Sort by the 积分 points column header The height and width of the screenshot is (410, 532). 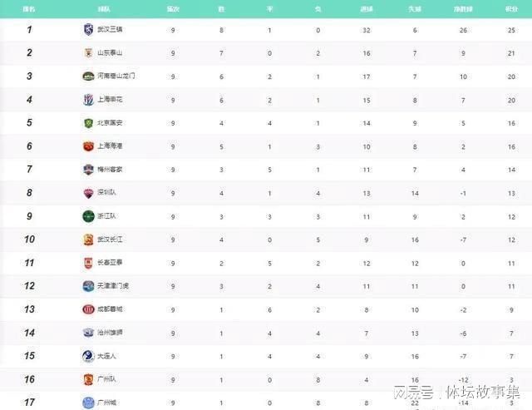click(511, 9)
